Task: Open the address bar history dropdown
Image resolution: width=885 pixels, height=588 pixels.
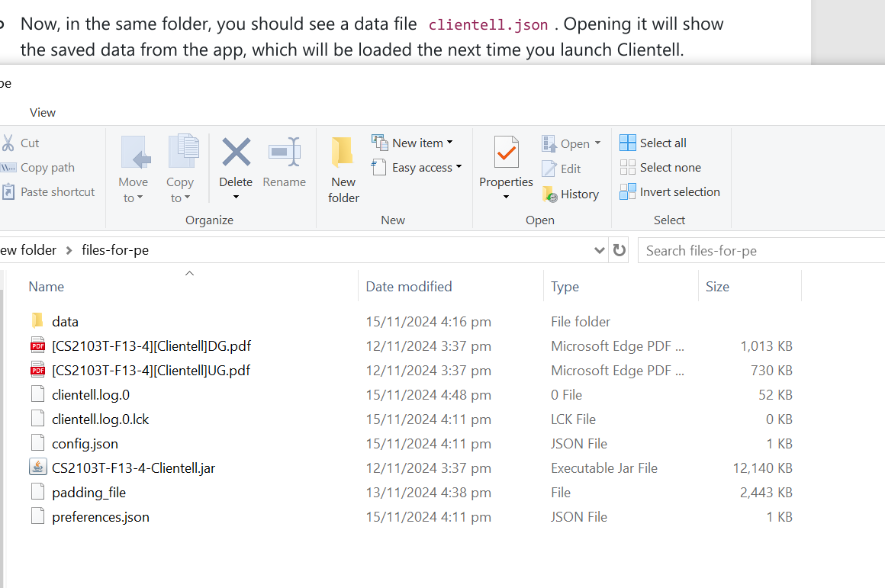Action: click(x=600, y=250)
